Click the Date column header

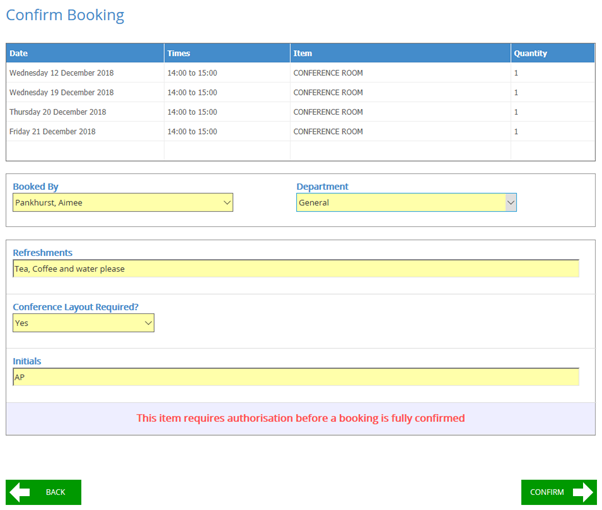point(85,53)
